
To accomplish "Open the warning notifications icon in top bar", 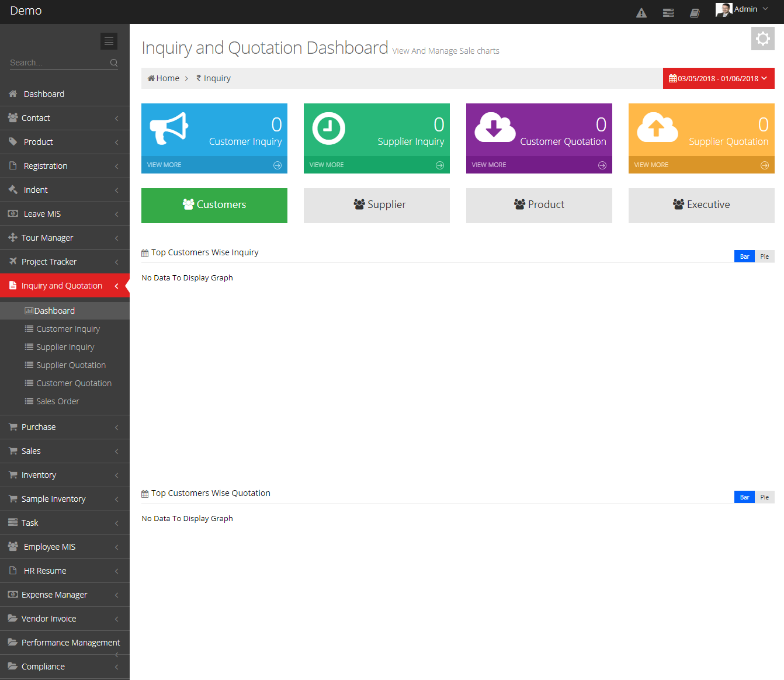I will tap(641, 12).
